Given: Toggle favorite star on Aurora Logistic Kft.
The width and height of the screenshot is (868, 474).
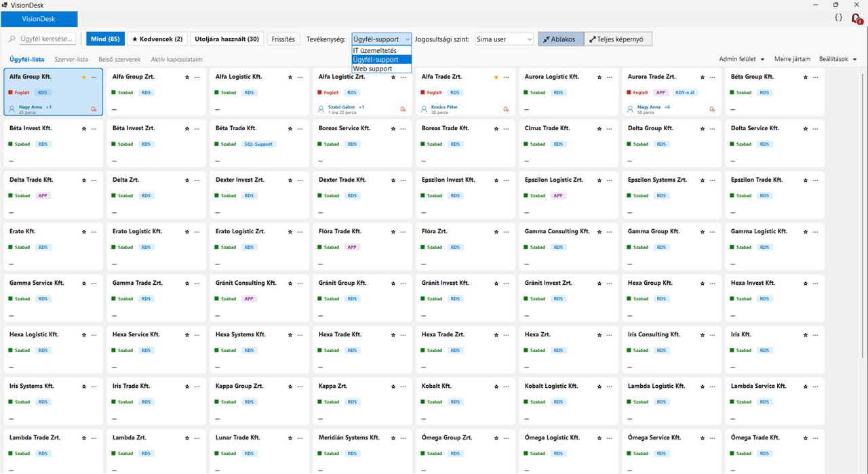Looking at the screenshot, I should click(x=599, y=77).
